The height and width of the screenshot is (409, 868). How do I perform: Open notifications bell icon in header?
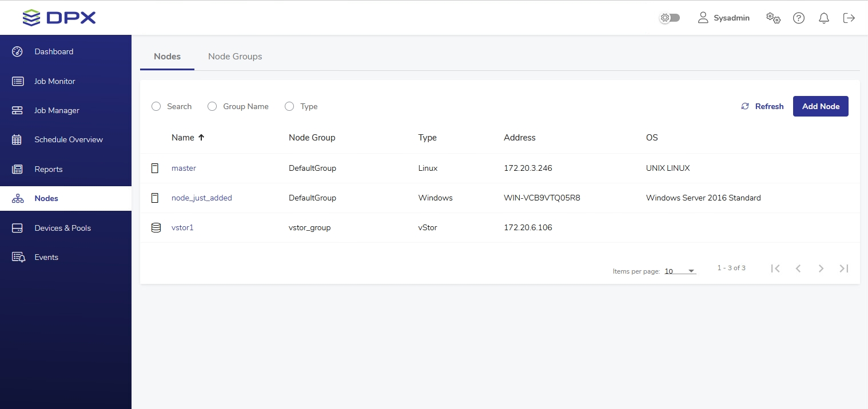824,18
